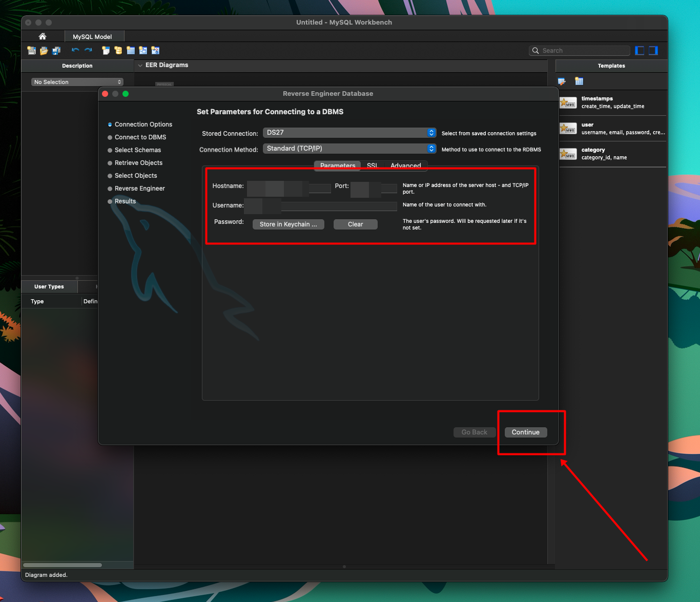Open the table templates editor wrench icon

pyautogui.click(x=562, y=81)
